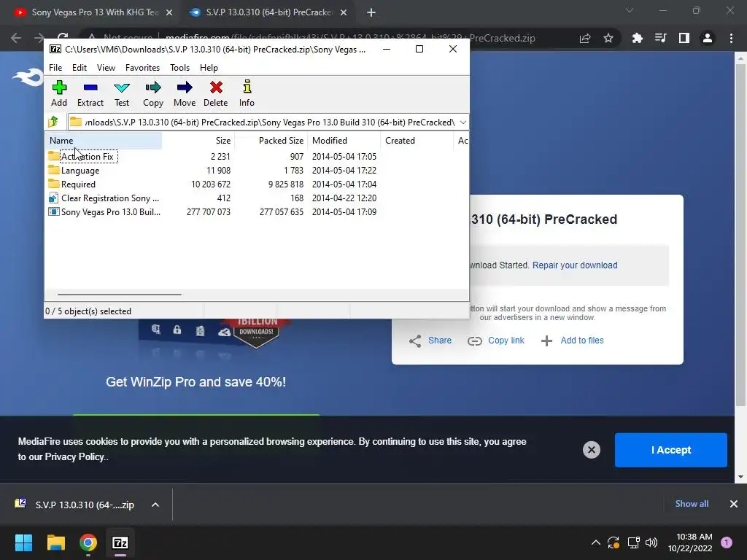Click the Repair your download link
The width and height of the screenshot is (747, 560).
tap(575, 265)
